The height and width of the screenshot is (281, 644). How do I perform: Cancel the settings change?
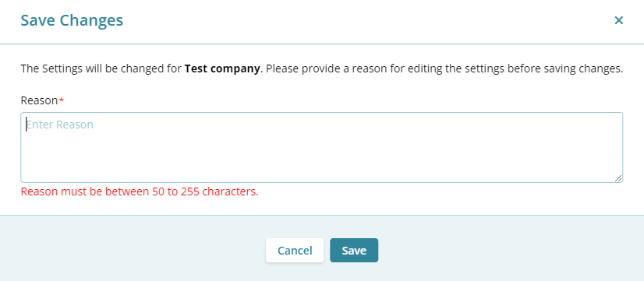[x=295, y=250]
